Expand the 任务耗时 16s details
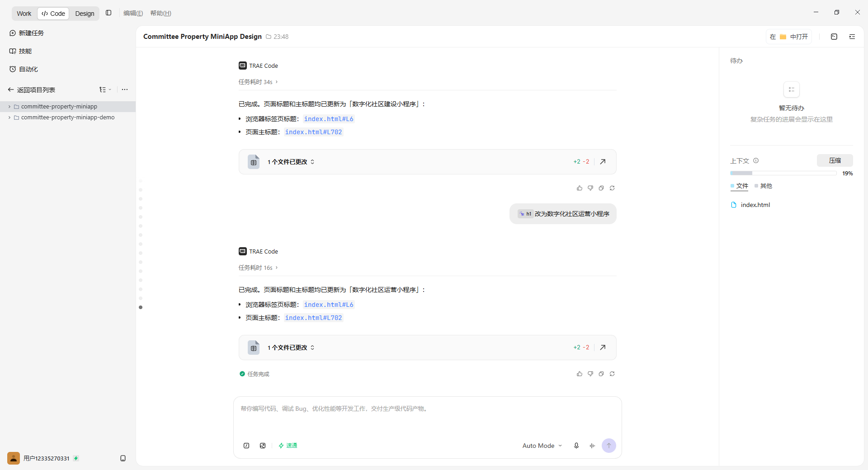868x470 pixels. [258, 268]
